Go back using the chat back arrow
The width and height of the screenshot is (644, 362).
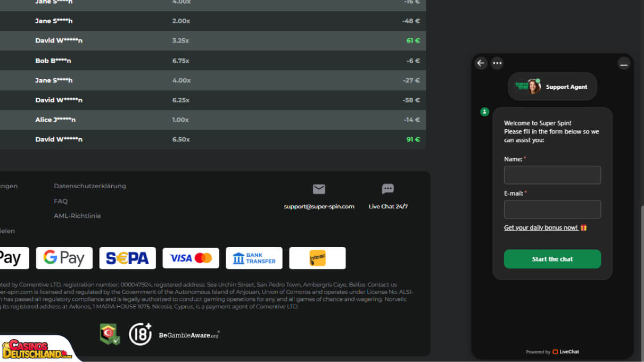pyautogui.click(x=481, y=63)
